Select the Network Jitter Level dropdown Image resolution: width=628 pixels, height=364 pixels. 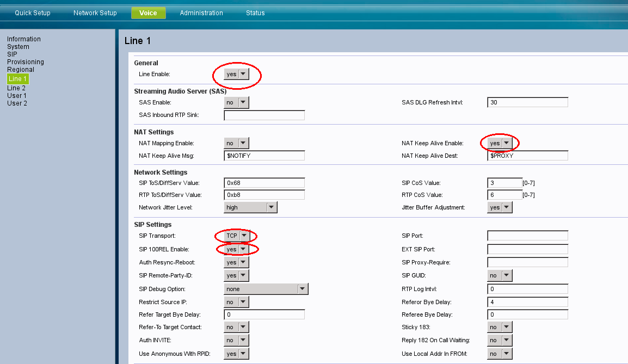click(250, 207)
